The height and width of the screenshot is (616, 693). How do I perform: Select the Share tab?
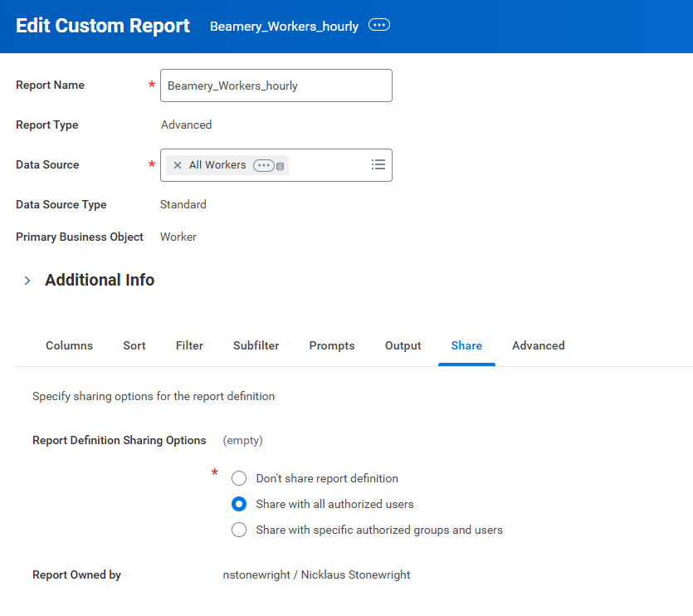[x=466, y=345]
